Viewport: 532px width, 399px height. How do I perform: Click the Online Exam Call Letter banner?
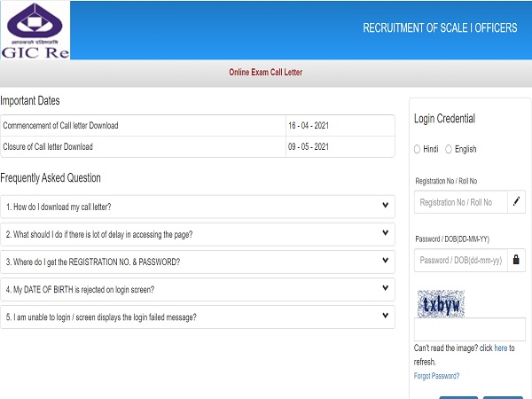coord(266,72)
